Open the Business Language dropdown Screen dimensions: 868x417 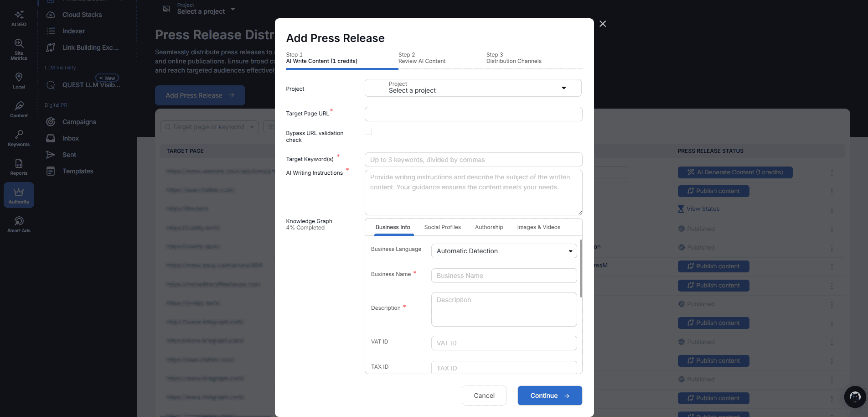(504, 251)
